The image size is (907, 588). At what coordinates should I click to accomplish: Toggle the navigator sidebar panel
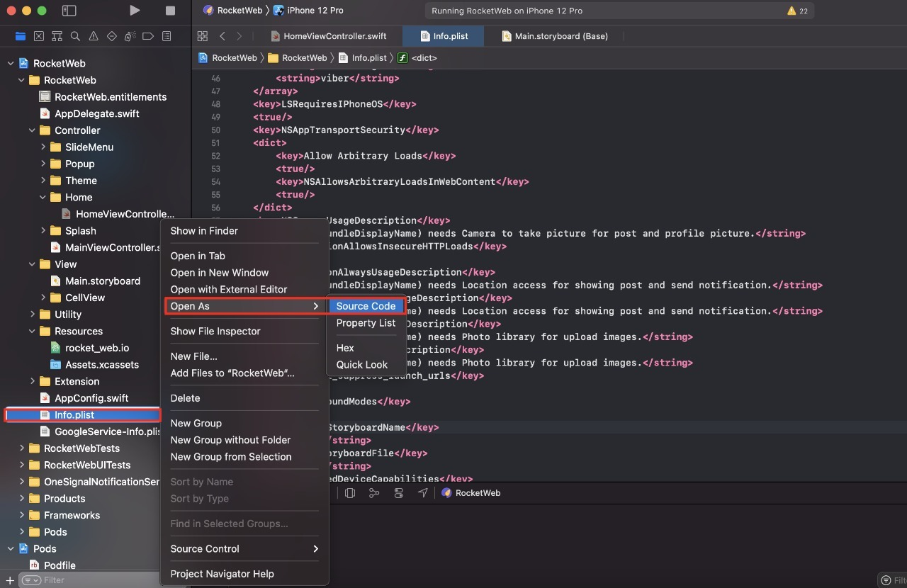[x=69, y=11]
